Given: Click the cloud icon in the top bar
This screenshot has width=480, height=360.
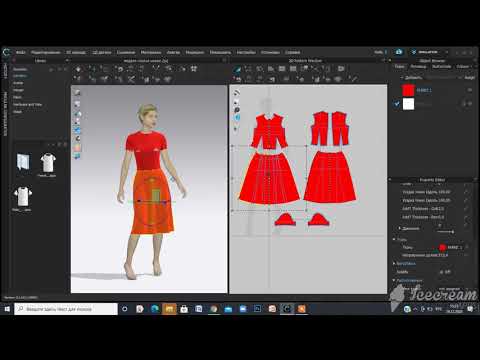Looking at the screenshot, I should [x=399, y=52].
